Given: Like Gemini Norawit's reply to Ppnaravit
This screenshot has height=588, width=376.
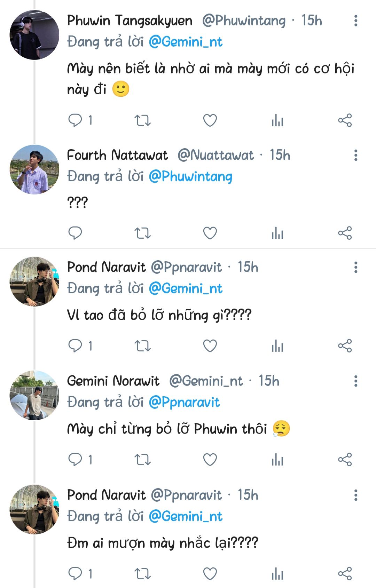Looking at the screenshot, I should pyautogui.click(x=210, y=460).
